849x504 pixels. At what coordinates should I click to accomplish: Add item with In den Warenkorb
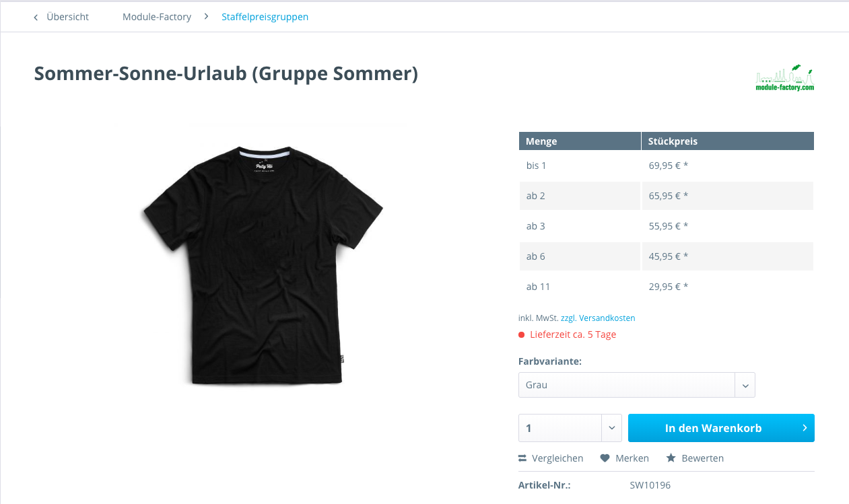[721, 428]
